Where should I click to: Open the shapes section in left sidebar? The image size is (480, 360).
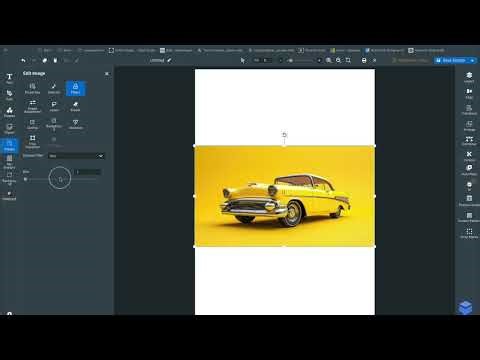9,112
